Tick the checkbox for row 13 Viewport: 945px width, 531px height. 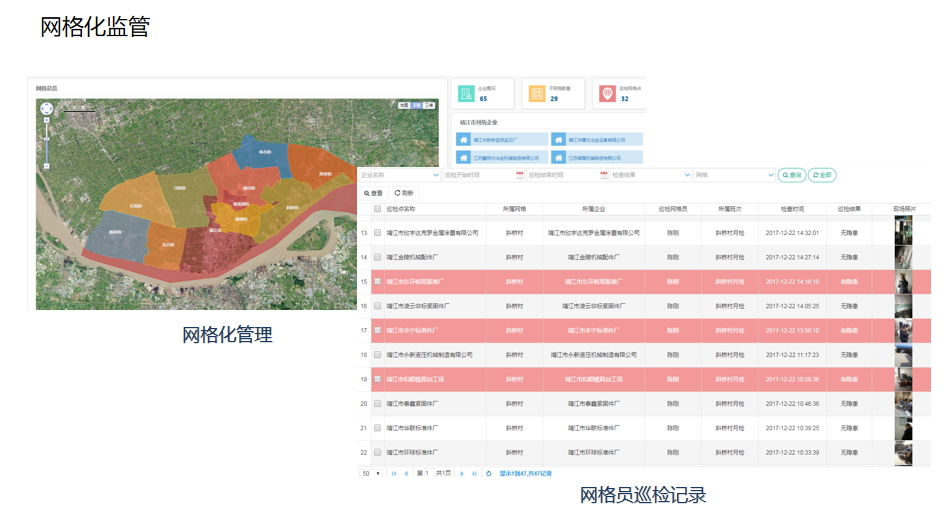point(377,232)
